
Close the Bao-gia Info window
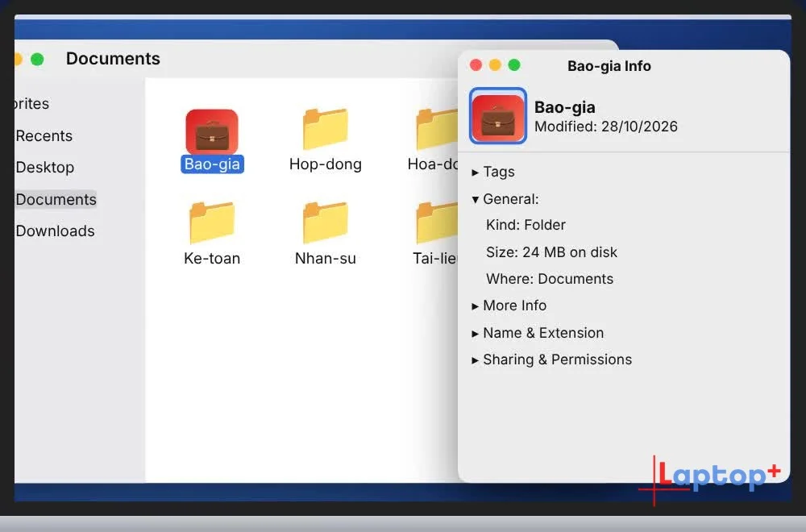click(x=476, y=65)
